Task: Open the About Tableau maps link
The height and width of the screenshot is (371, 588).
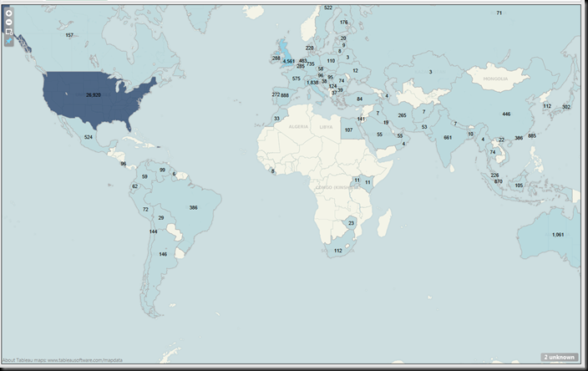Action: tap(63, 360)
